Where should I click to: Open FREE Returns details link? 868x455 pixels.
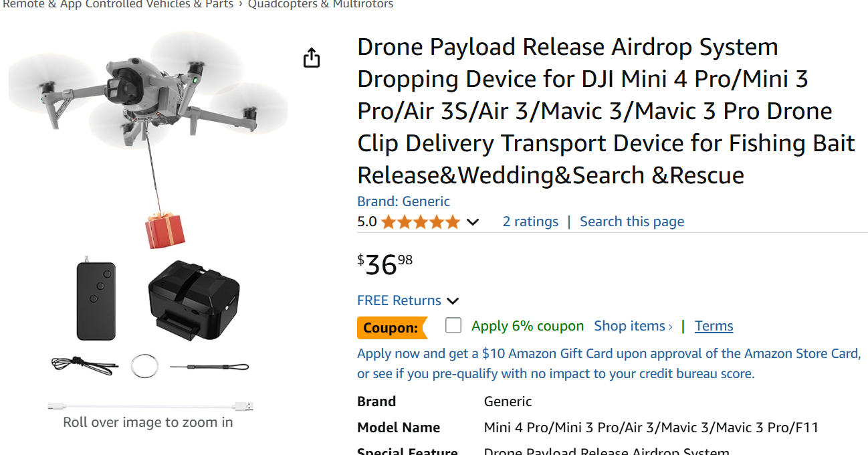(399, 300)
